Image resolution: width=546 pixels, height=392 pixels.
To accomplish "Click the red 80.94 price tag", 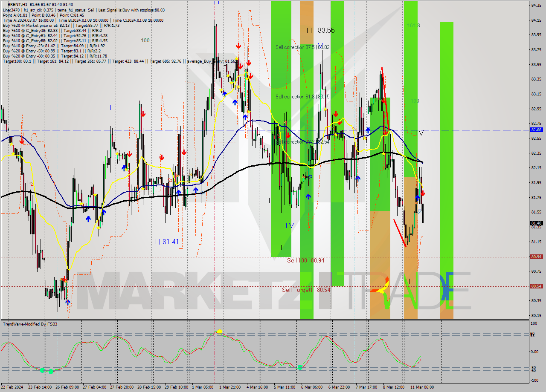I will pos(536,257).
